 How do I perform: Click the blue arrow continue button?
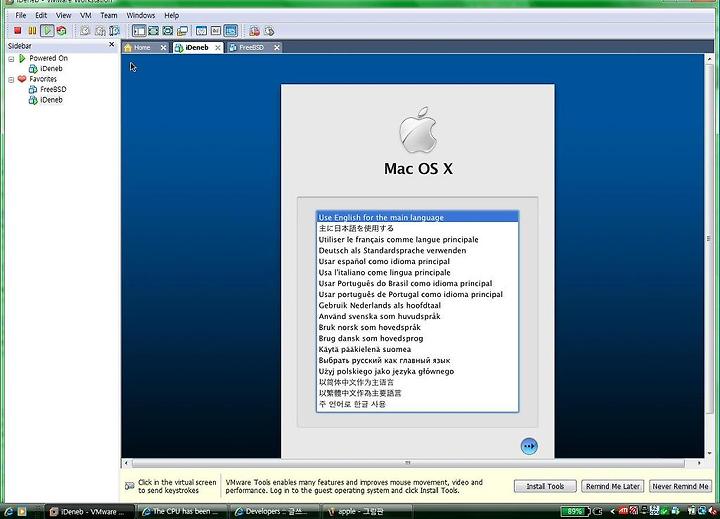pos(529,446)
